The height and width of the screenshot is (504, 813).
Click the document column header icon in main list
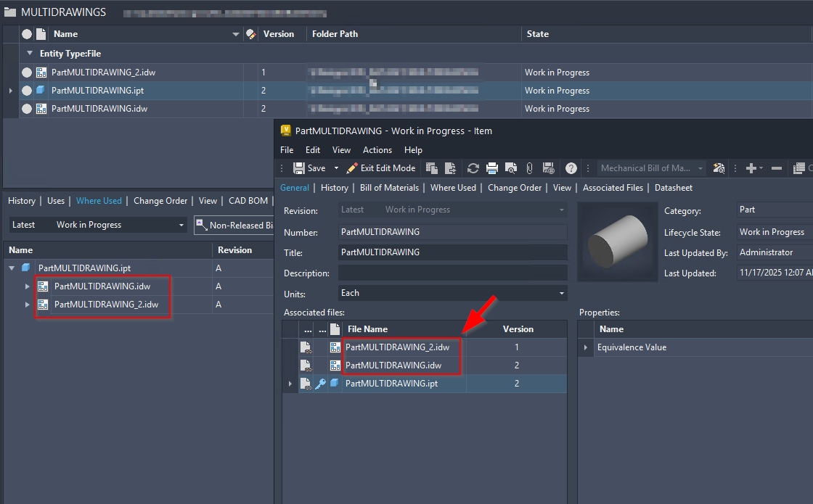[41, 34]
